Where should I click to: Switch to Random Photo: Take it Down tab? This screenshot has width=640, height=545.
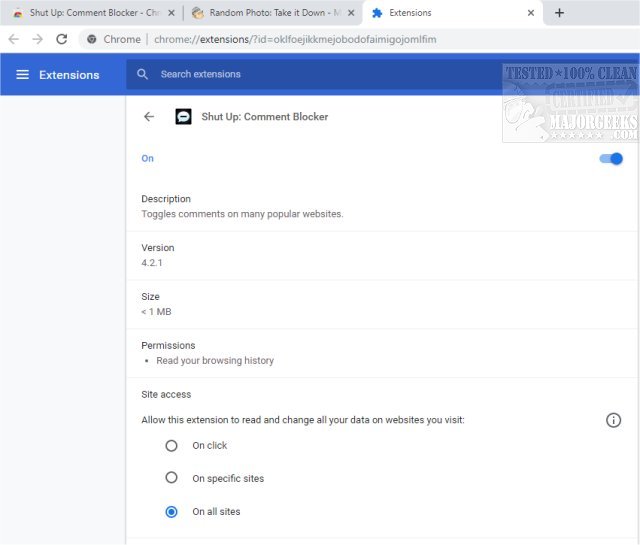271,13
